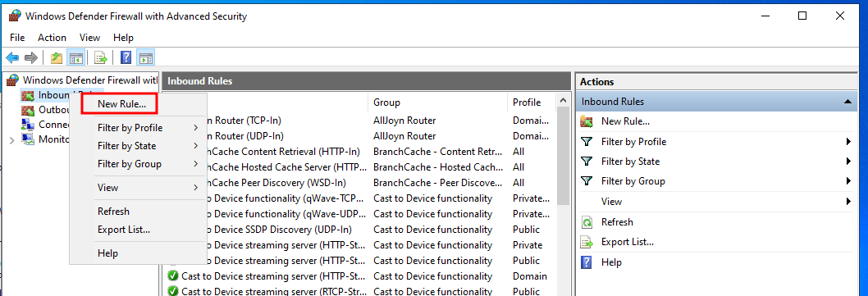Click green checkmark on RTCP-Str streaming server row

coord(173,291)
